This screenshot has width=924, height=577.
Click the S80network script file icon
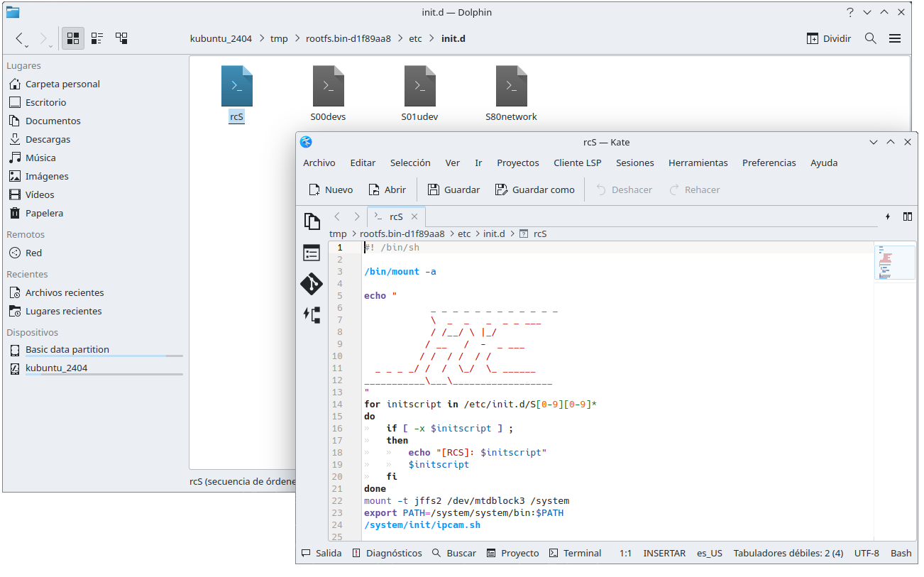coord(511,87)
